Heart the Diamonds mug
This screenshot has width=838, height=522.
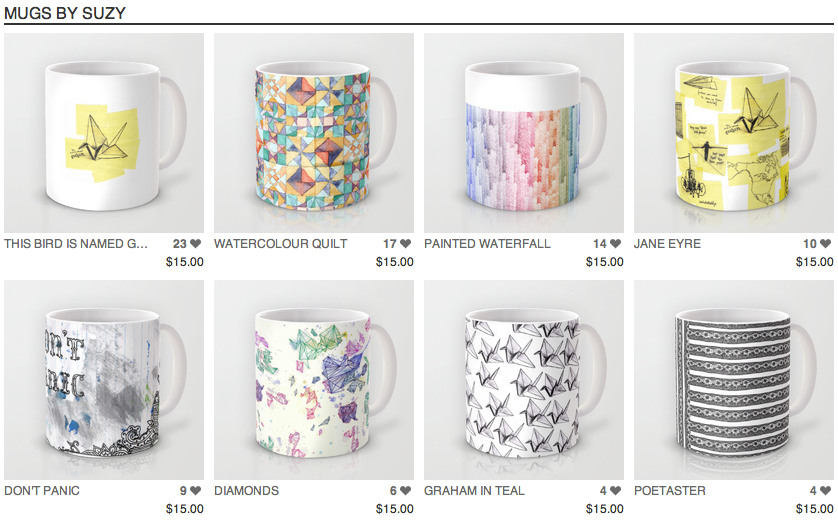406,490
